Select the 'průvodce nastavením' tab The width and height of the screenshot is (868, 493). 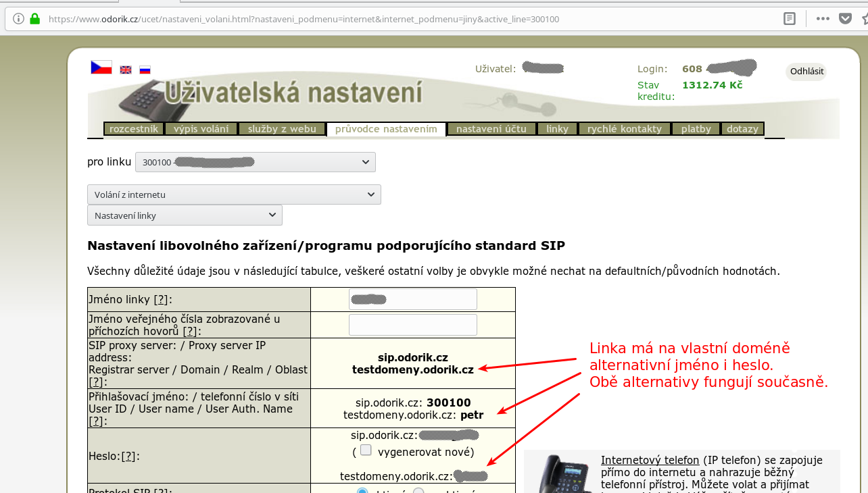pos(386,129)
